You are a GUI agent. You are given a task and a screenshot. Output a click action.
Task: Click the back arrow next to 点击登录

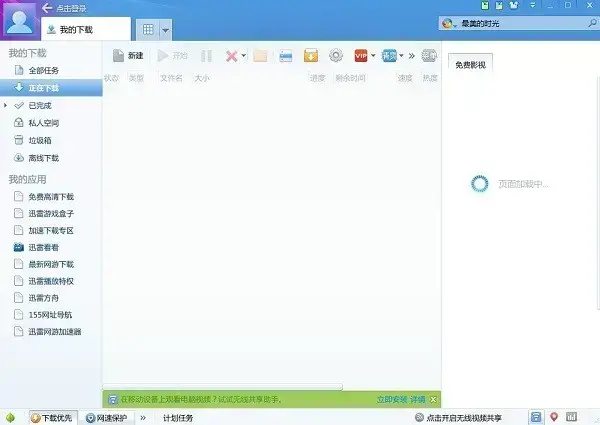click(x=47, y=8)
